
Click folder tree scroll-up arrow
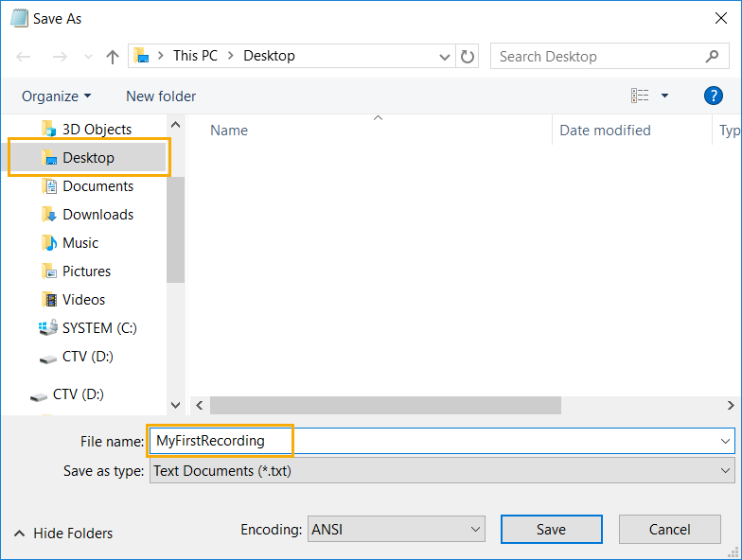[x=176, y=125]
